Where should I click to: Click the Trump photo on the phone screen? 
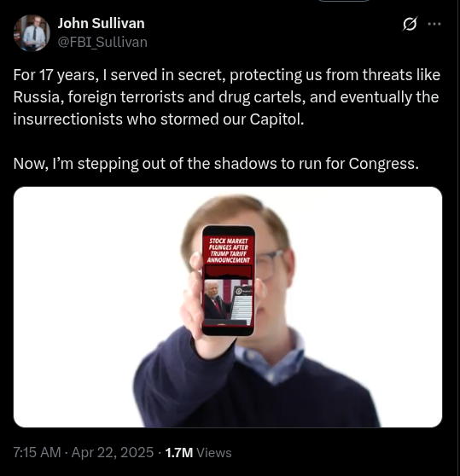(217, 299)
